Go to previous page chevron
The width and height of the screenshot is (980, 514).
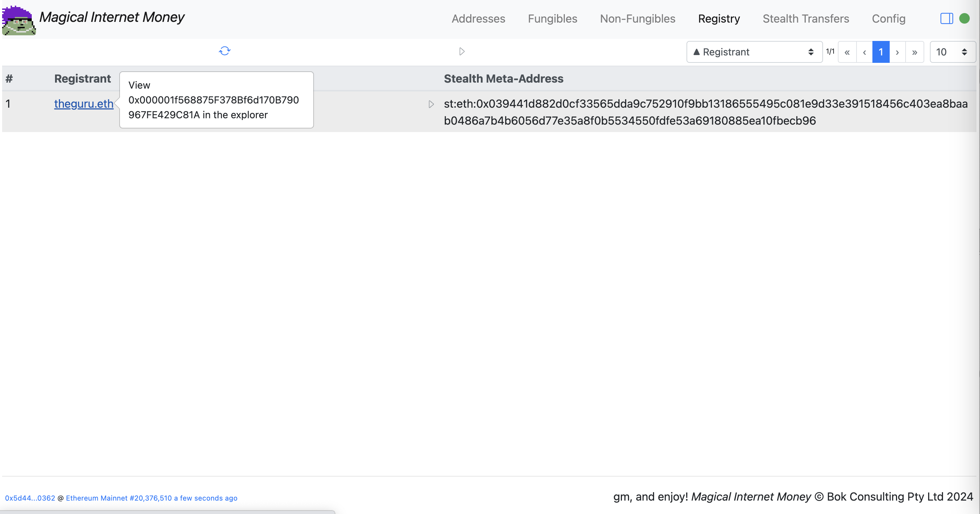(x=864, y=52)
